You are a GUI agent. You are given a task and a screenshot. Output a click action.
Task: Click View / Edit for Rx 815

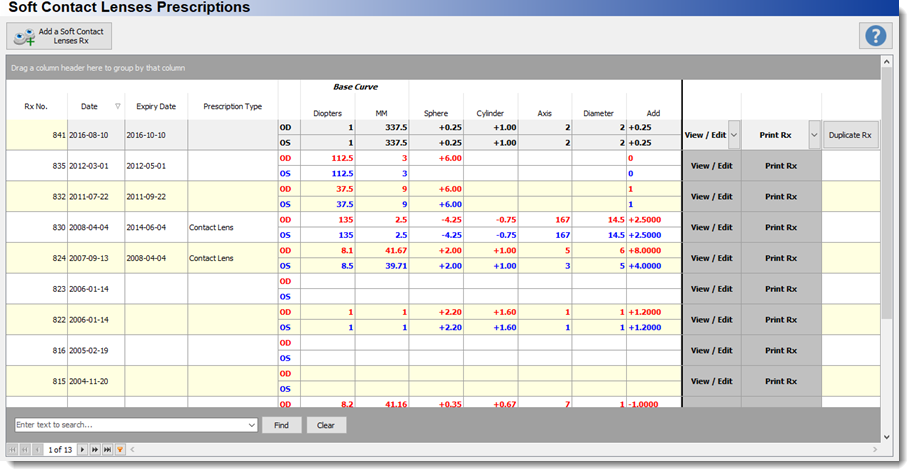tap(712, 382)
